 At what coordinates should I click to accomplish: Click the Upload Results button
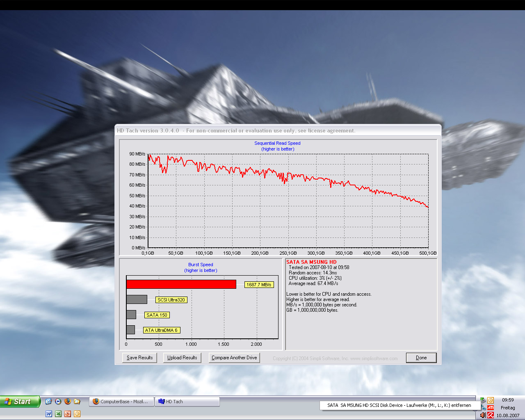[182, 358]
